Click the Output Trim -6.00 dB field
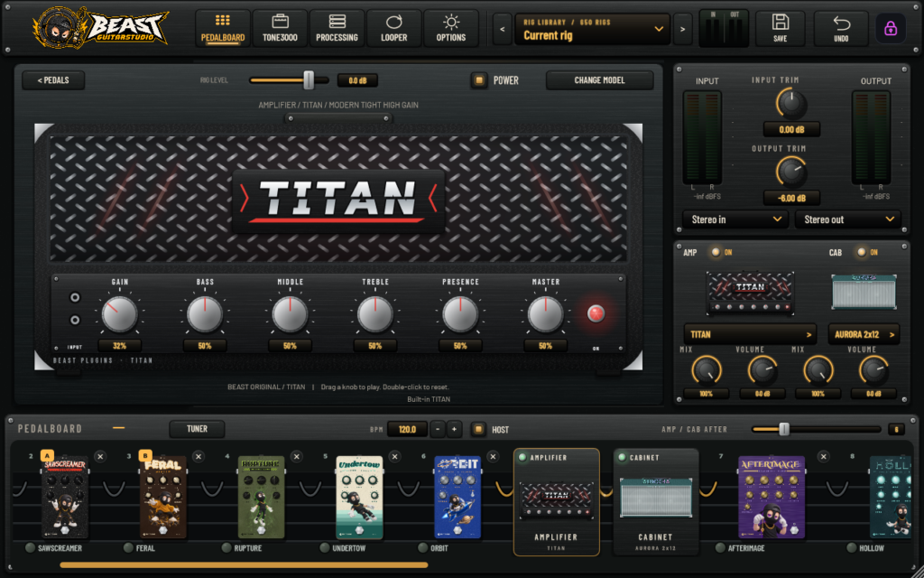Image resolution: width=924 pixels, height=578 pixels. click(x=791, y=198)
